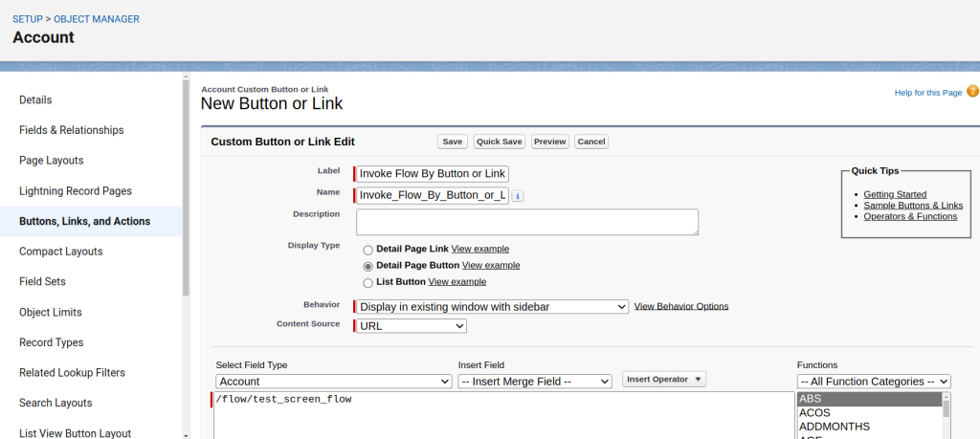Screen dimensions: 980x439
Task: Open List View Button Layout
Action: (x=75, y=433)
